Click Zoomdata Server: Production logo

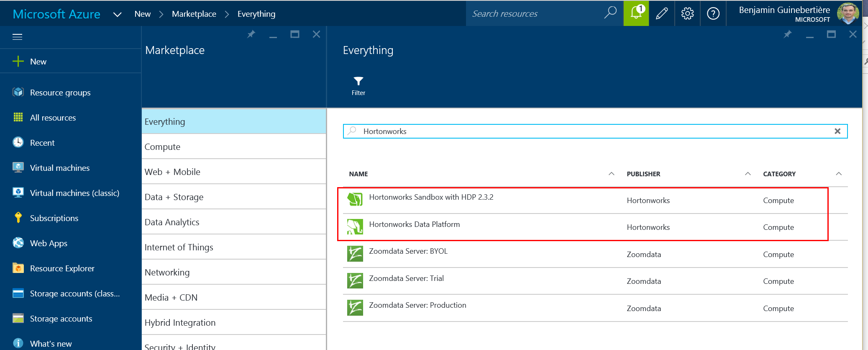coord(355,308)
